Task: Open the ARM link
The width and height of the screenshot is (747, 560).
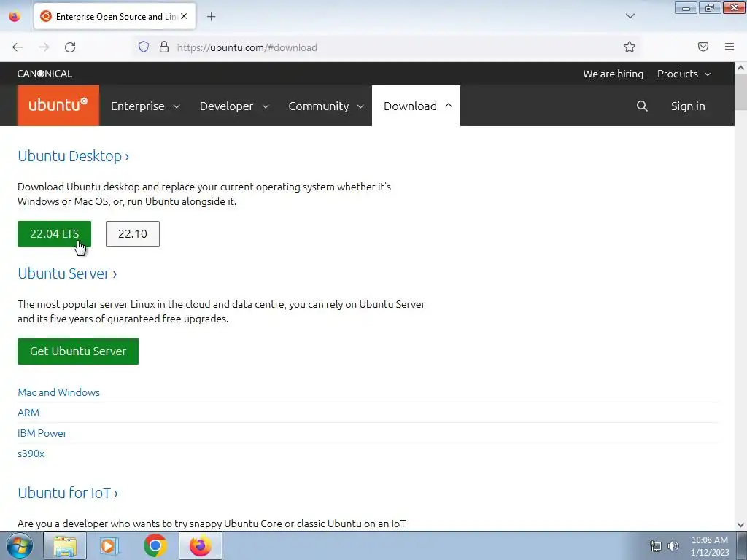Action: pos(28,413)
